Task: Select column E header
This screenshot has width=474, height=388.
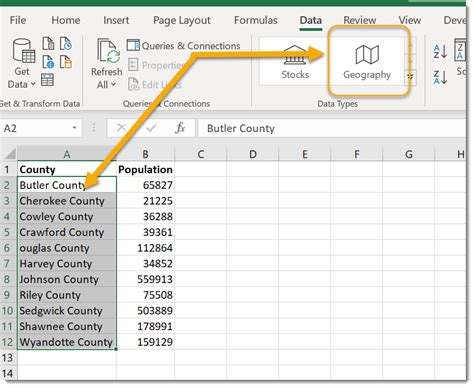Action: tap(305, 154)
